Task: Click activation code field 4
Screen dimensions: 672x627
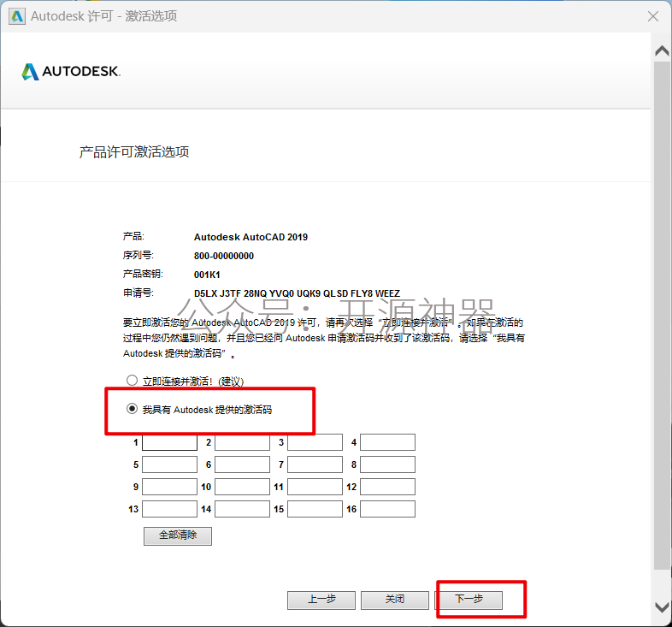Action: coord(387,442)
